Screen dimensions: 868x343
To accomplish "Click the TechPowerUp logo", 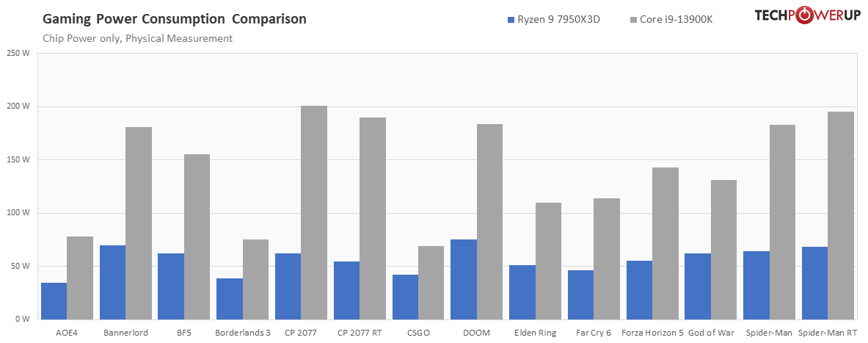I will [x=806, y=15].
